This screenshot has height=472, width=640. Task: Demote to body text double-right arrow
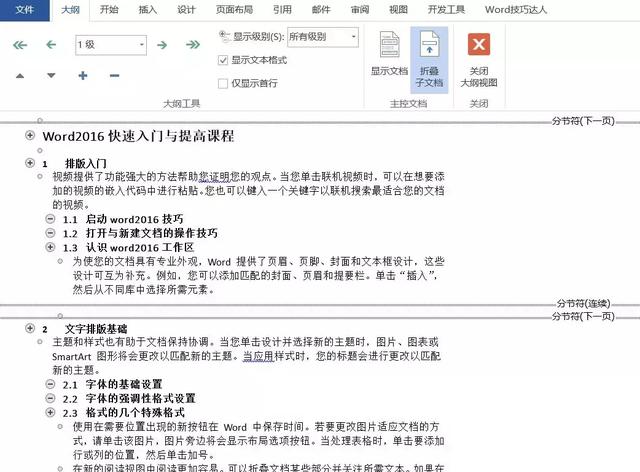(193, 44)
